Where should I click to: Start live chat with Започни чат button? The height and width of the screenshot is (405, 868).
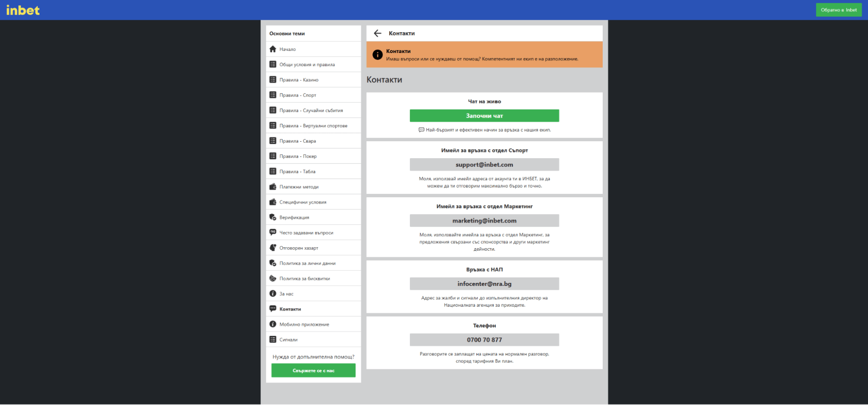(484, 116)
